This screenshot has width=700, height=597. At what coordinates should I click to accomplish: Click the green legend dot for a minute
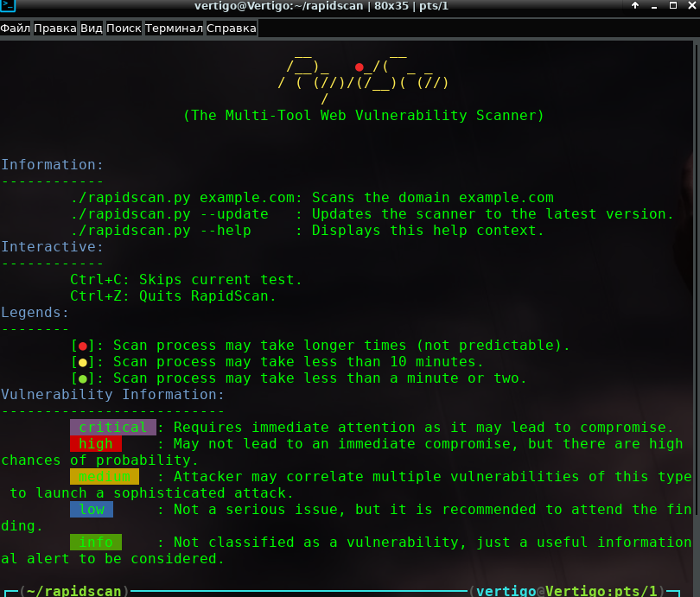(83, 378)
